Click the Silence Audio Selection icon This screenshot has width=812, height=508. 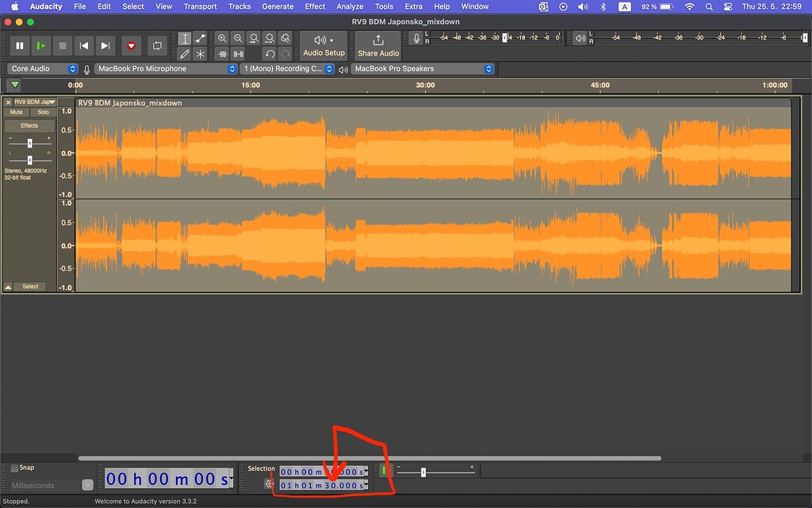238,53
